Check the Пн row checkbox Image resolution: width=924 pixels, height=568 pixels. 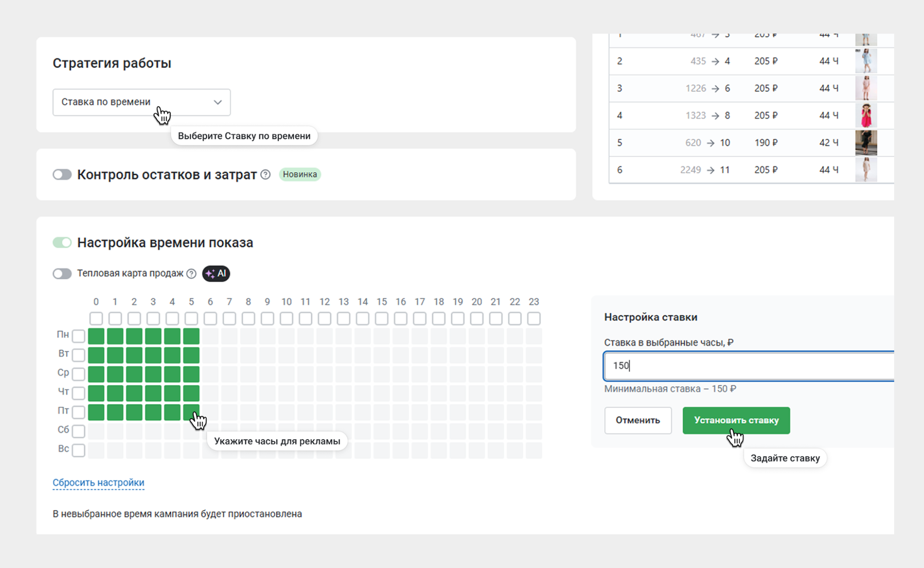click(x=78, y=336)
